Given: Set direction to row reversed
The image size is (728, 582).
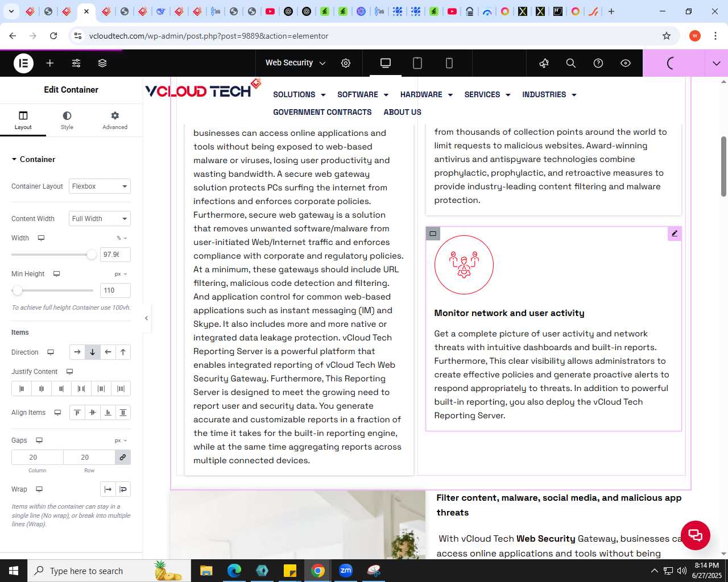Looking at the screenshot, I should click(x=108, y=352).
